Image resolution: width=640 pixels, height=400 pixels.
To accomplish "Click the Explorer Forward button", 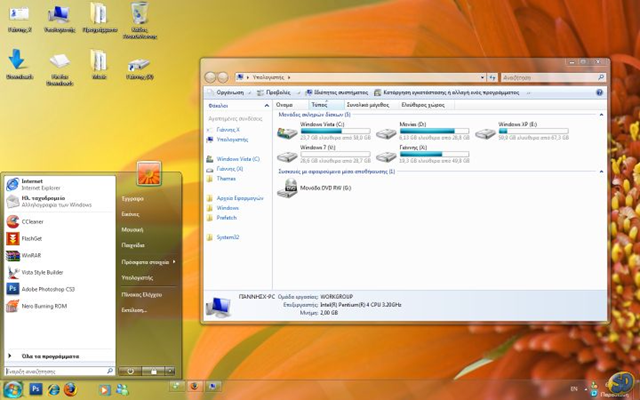I will point(222,77).
